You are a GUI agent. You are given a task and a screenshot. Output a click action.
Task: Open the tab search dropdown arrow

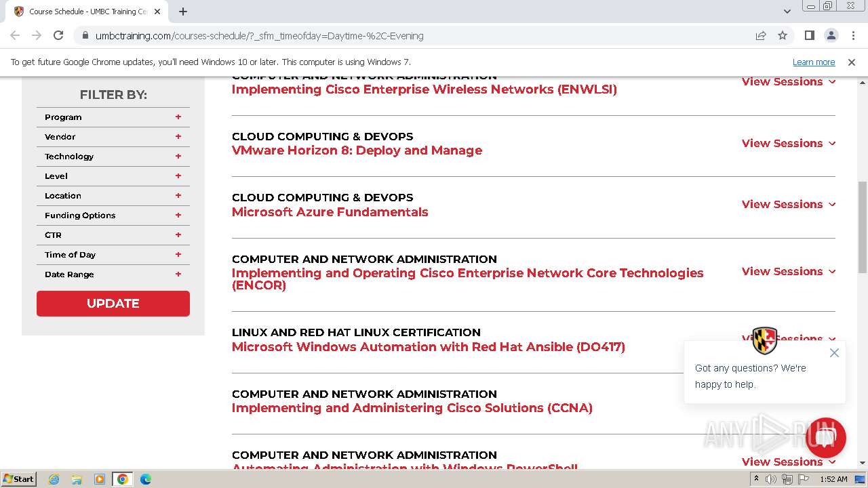coord(787,12)
